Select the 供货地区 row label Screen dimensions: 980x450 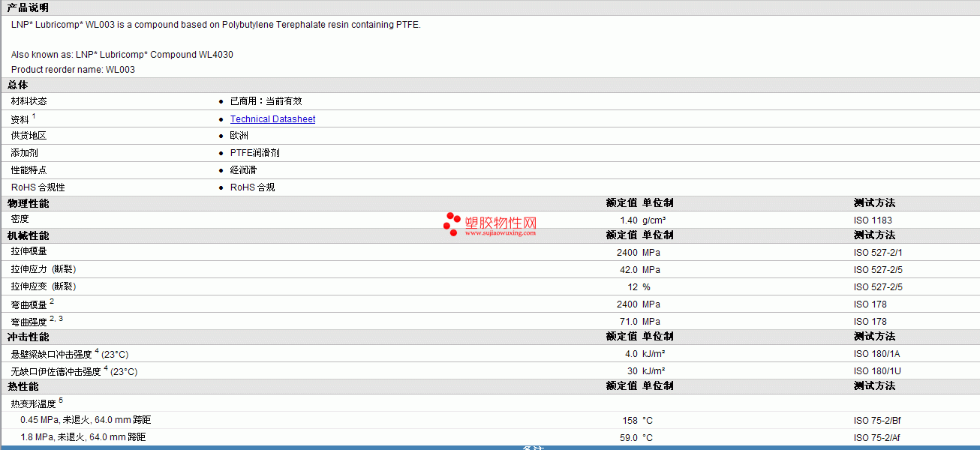point(29,136)
